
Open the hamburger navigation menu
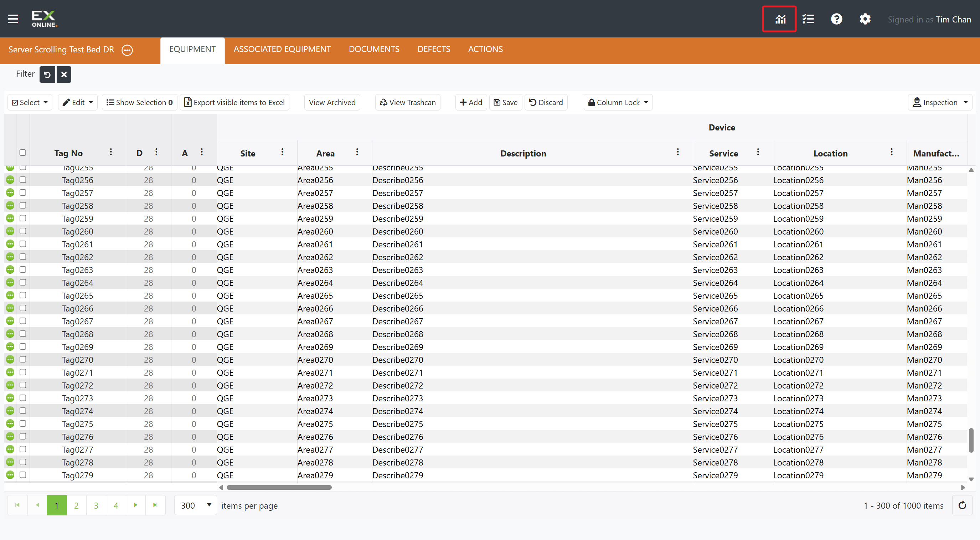13,19
